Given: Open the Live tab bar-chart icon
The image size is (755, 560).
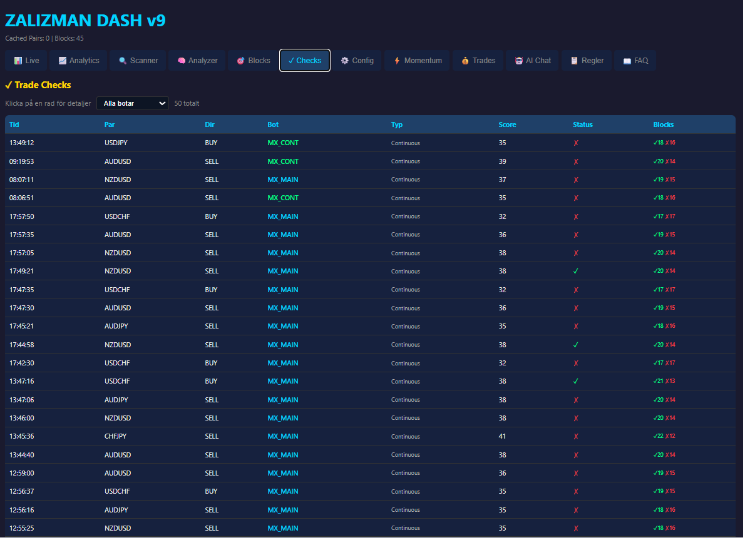Looking at the screenshot, I should pos(18,61).
